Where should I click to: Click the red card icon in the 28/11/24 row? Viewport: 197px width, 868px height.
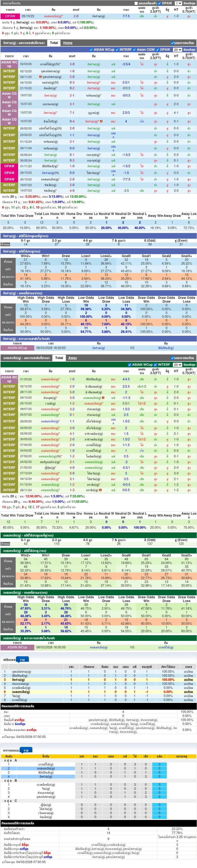[100, 490]
